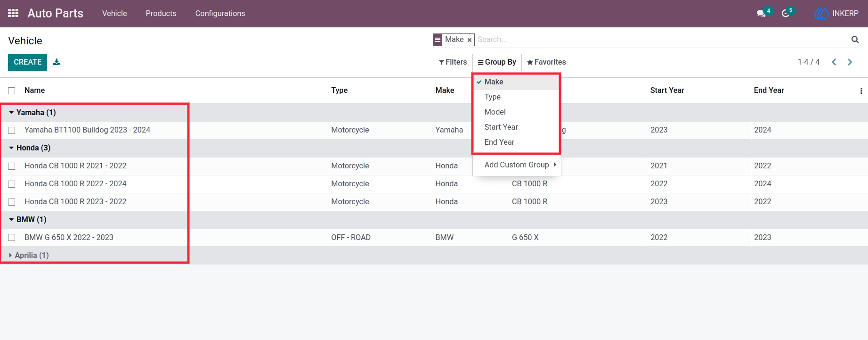
Task: Click the search magnifier icon
Action: point(855,40)
